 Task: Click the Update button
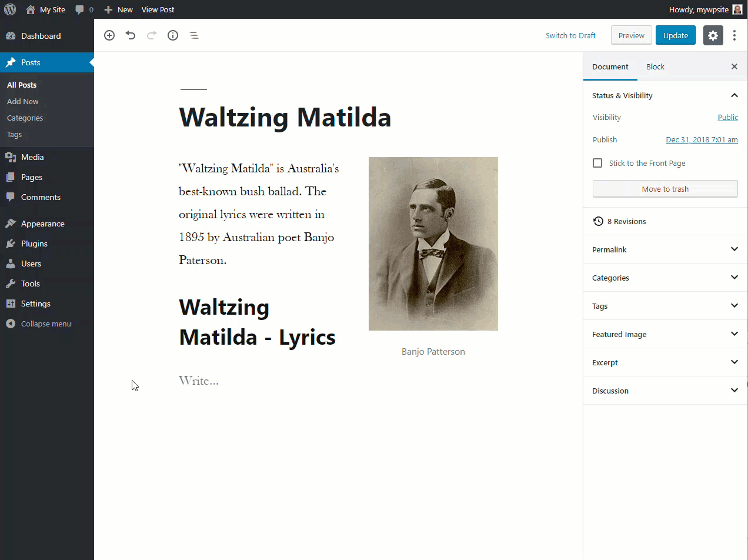click(676, 35)
